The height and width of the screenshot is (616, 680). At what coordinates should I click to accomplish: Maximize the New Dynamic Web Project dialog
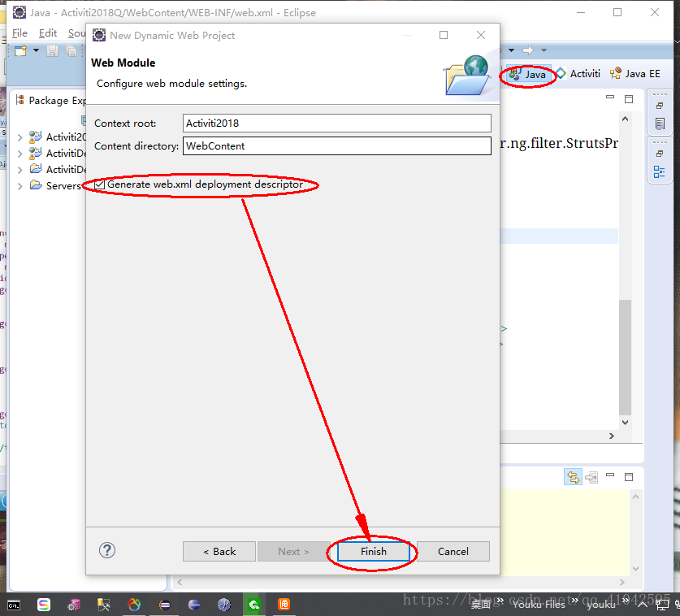(444, 35)
